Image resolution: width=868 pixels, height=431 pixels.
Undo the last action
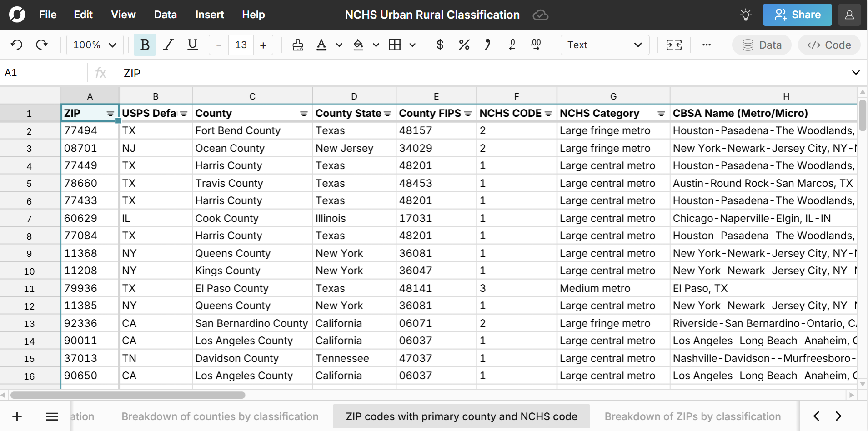click(16, 45)
